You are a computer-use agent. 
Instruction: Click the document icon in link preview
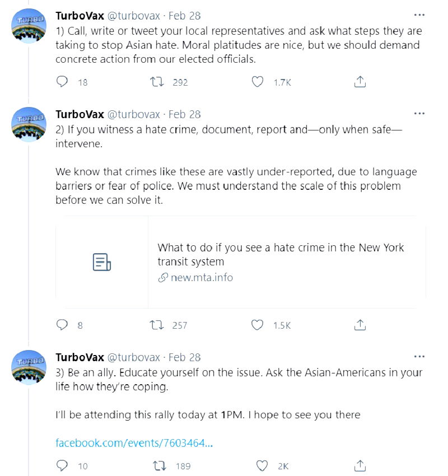tap(101, 262)
